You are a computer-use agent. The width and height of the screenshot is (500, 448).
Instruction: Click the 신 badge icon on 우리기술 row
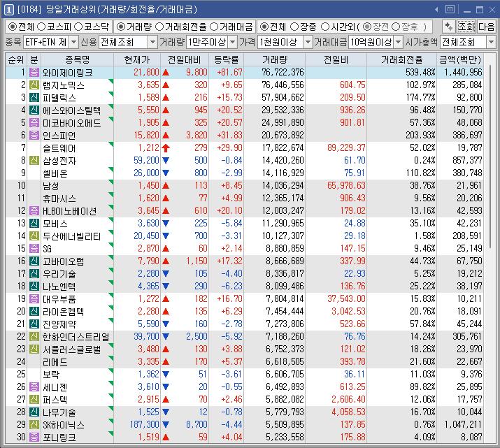click(x=34, y=273)
